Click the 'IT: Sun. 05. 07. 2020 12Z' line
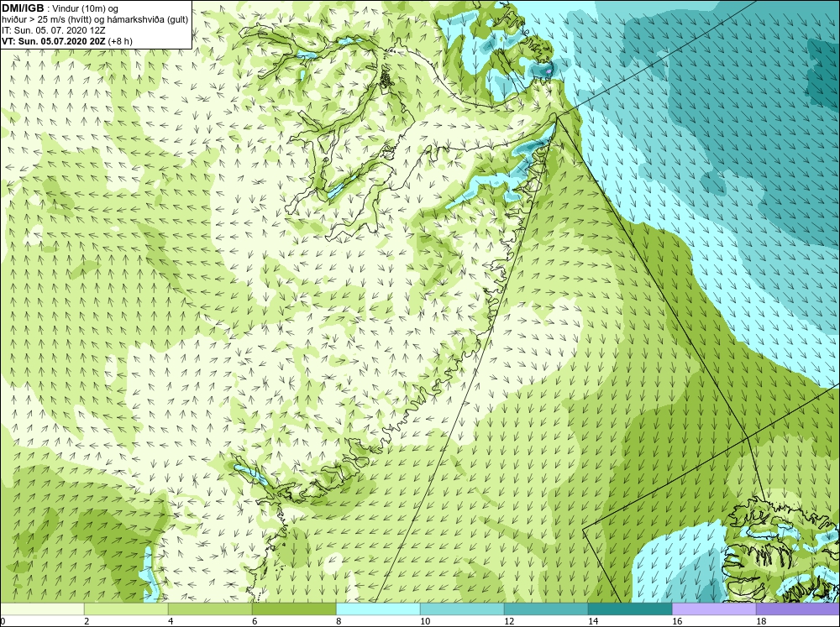 pos(54,30)
